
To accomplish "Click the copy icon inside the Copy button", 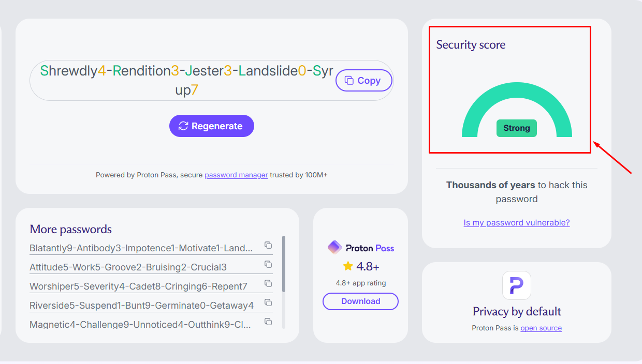I will tap(350, 81).
